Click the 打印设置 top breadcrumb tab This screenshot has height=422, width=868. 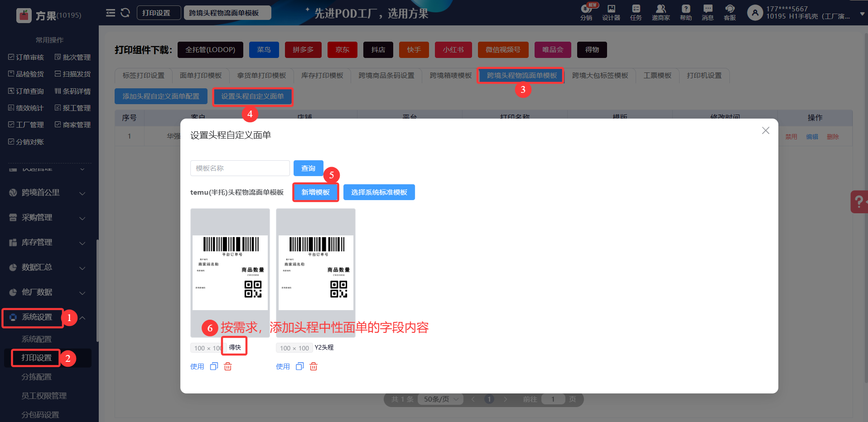159,13
